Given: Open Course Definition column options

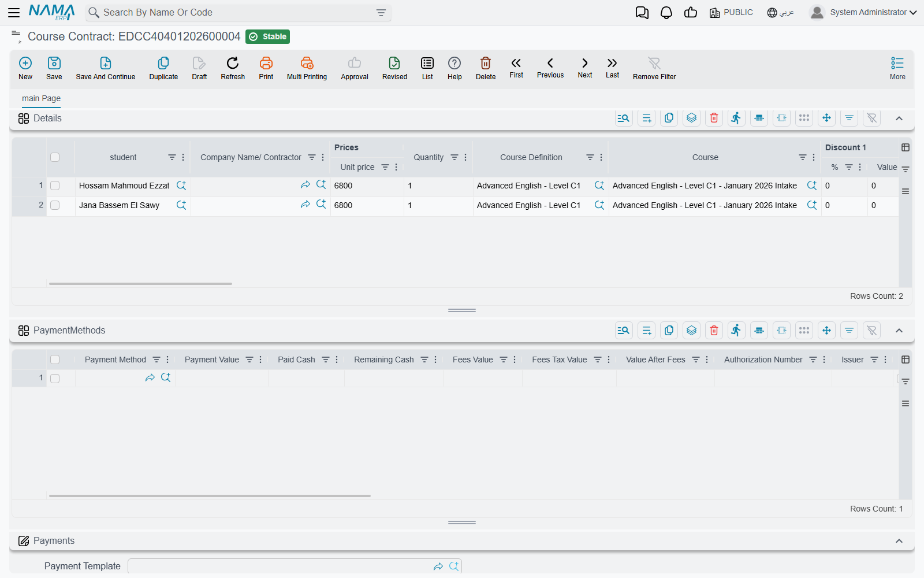Looking at the screenshot, I should point(601,157).
